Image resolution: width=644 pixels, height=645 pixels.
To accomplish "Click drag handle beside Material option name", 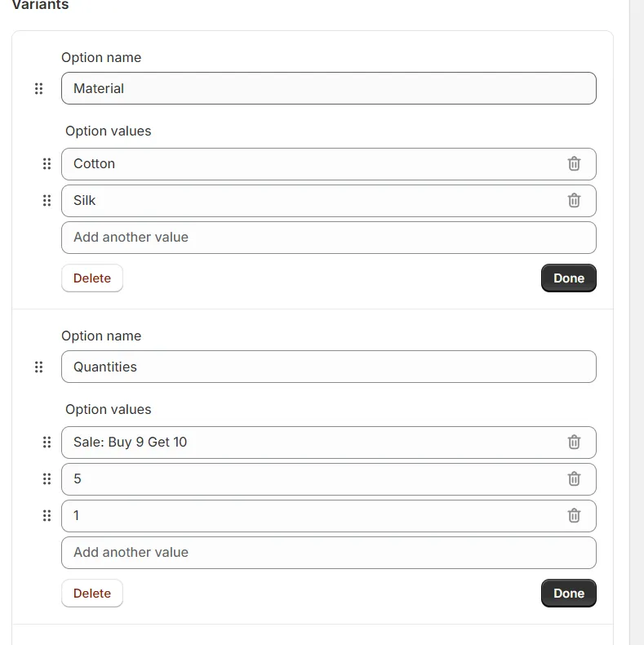I will pyautogui.click(x=38, y=88).
